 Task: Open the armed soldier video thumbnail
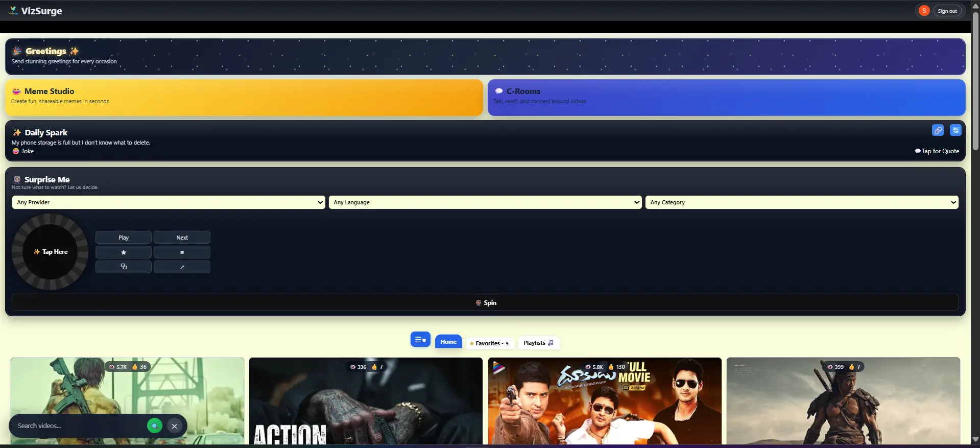[127, 401]
